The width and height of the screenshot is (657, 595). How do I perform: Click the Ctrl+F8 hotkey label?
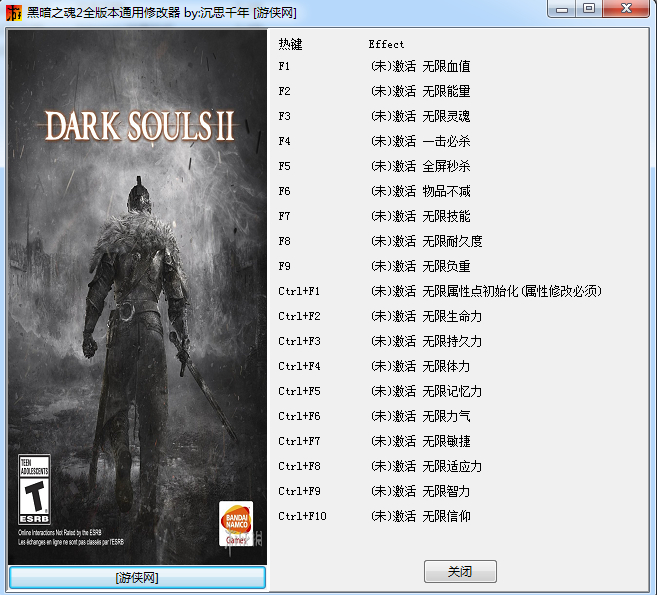pyautogui.click(x=299, y=466)
